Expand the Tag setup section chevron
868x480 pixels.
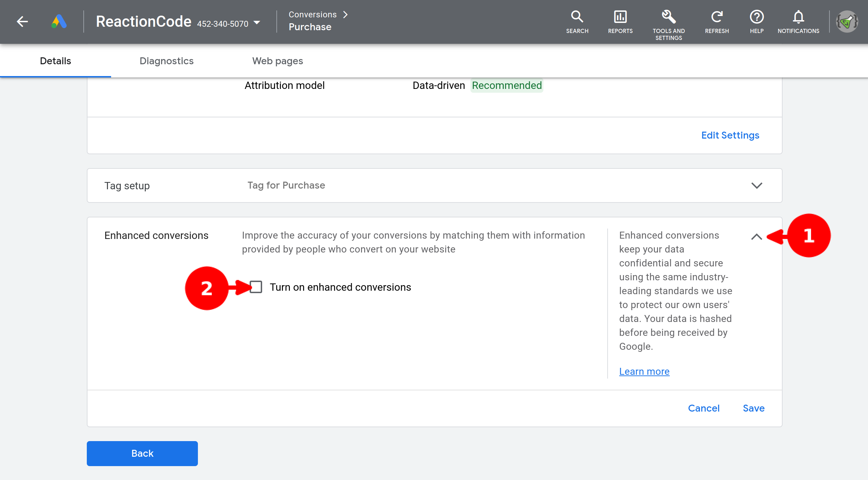point(757,185)
